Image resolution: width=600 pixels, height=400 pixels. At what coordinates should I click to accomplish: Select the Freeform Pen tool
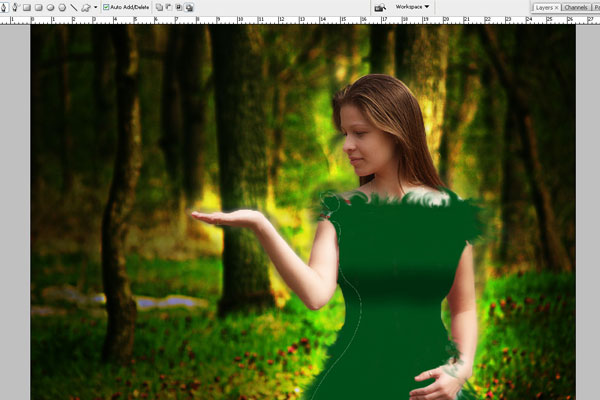(15, 7)
